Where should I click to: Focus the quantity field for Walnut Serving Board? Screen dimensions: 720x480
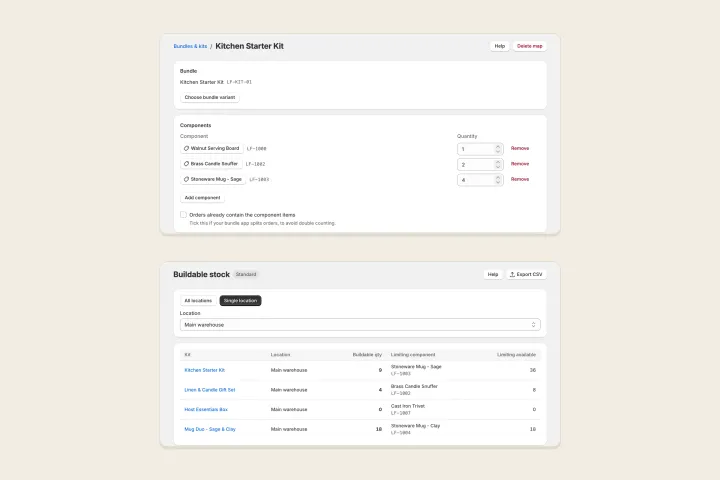click(x=480, y=149)
